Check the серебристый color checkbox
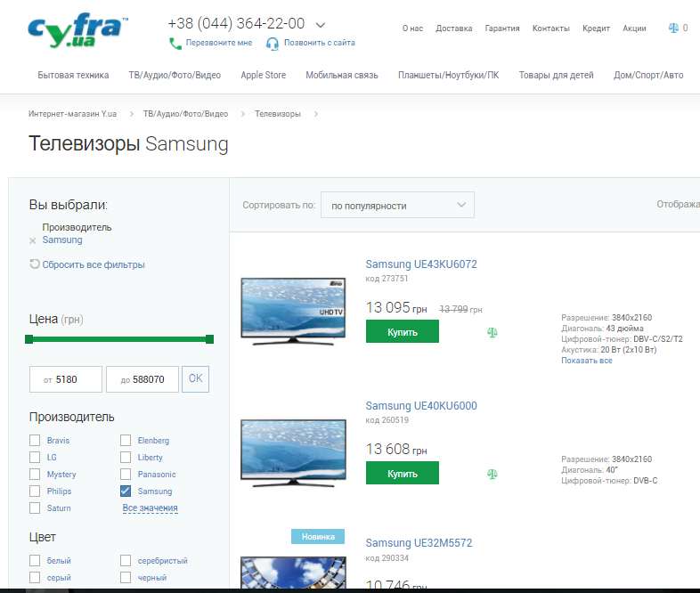Viewport: 700px width, 593px height. pyautogui.click(x=126, y=560)
